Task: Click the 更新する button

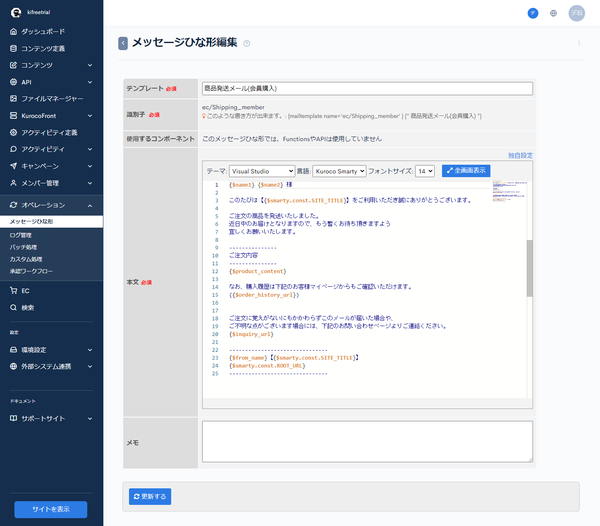Action: click(150, 497)
